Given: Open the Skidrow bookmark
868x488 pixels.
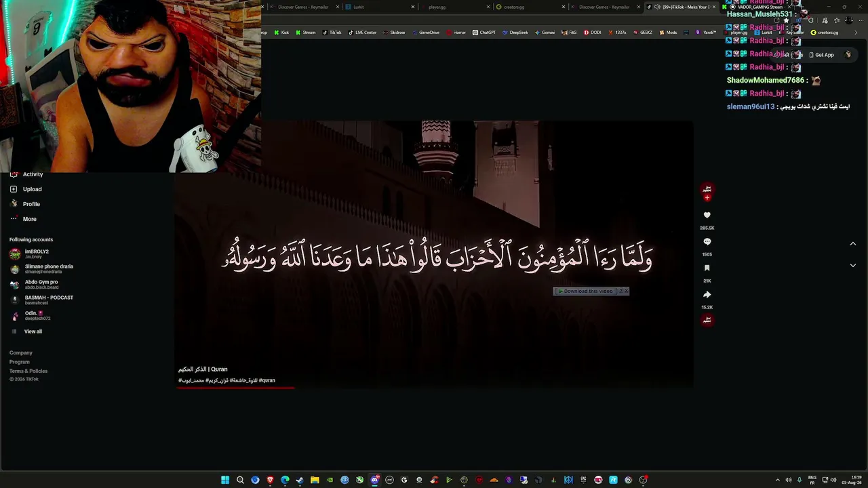Looking at the screenshot, I should point(394,33).
